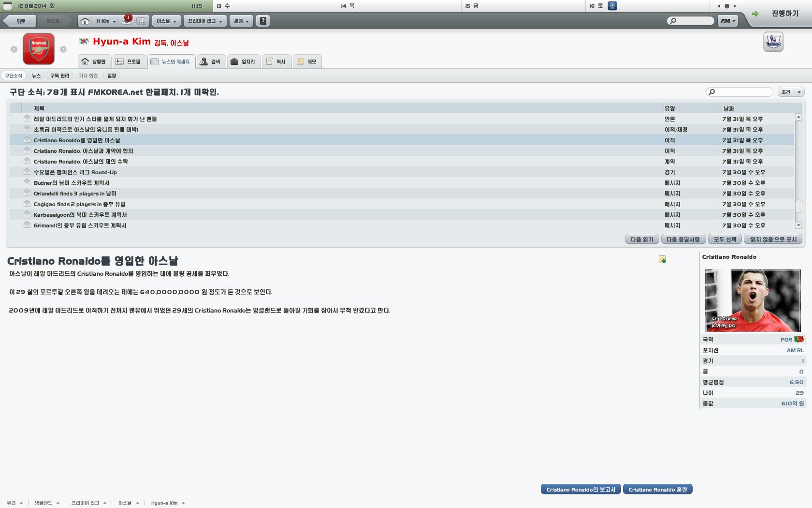
Task: Click the Arsenal club crest
Action: pos(39,49)
